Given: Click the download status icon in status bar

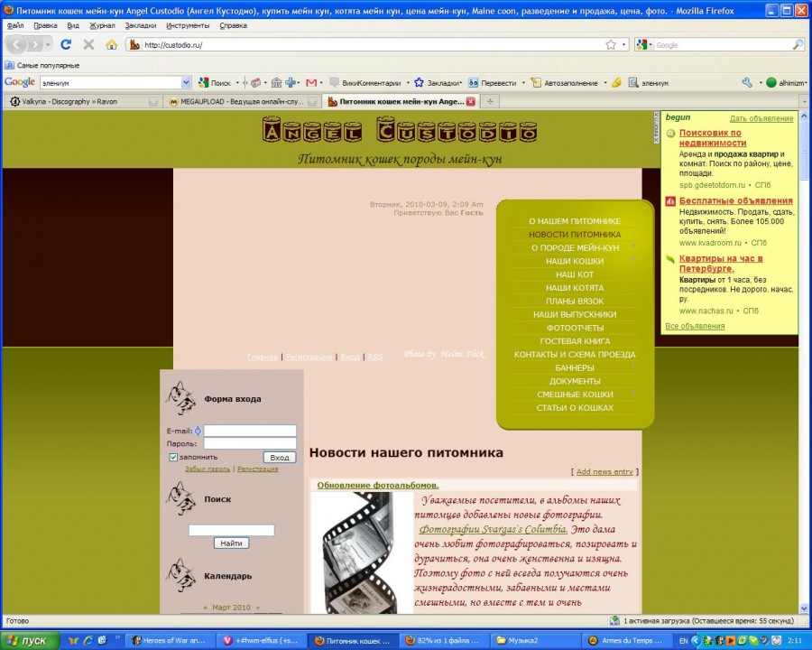Looking at the screenshot, I should coord(614,620).
